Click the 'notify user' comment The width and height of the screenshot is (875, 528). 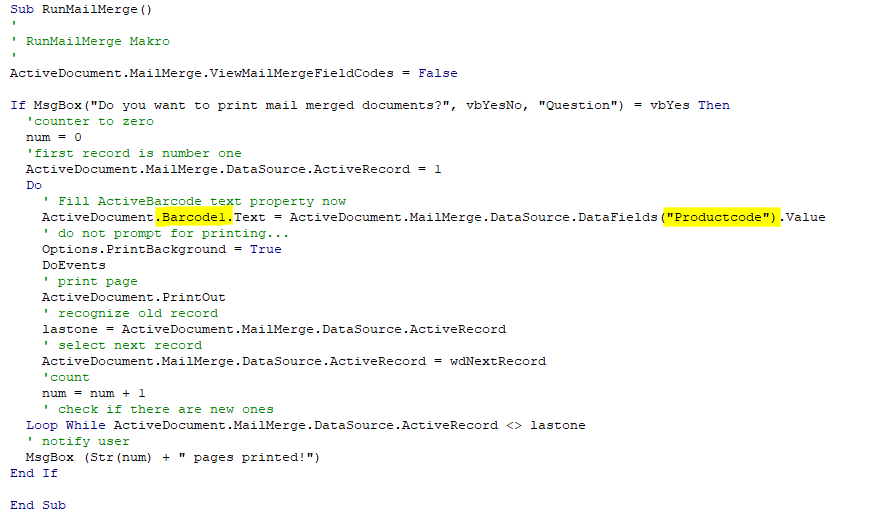[x=78, y=441]
